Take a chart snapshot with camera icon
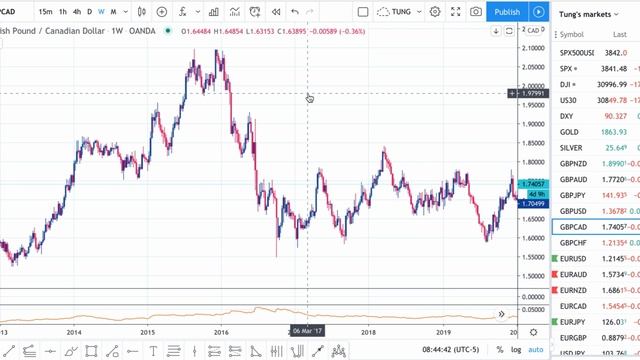The image size is (640, 360). 476,12
